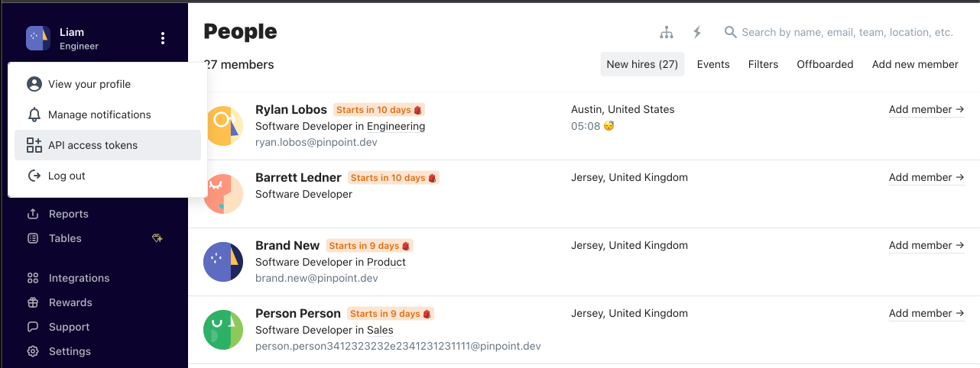Screen dimensions: 980x368
Task: Click Add new member
Action: (x=915, y=64)
